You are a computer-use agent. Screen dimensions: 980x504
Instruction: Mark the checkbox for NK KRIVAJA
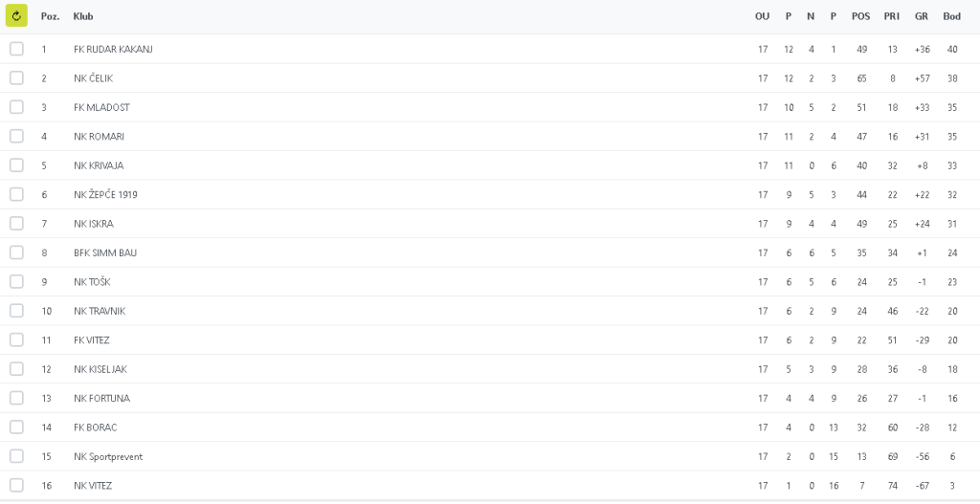click(x=16, y=165)
